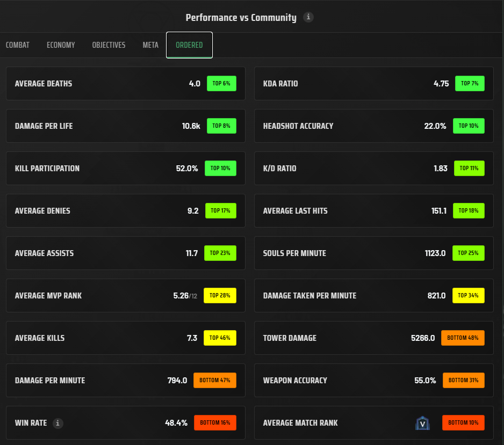The width and height of the screenshot is (504, 445).
Task: Click the Average Deaths label
Action: 44,84
